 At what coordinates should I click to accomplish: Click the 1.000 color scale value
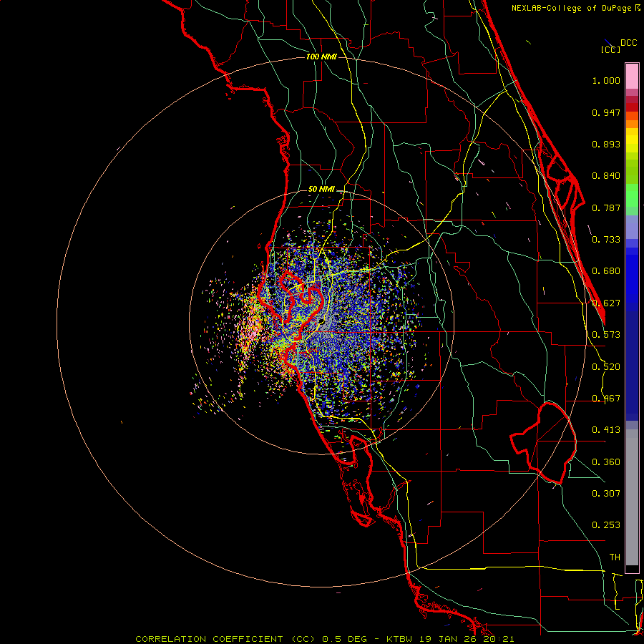(606, 80)
